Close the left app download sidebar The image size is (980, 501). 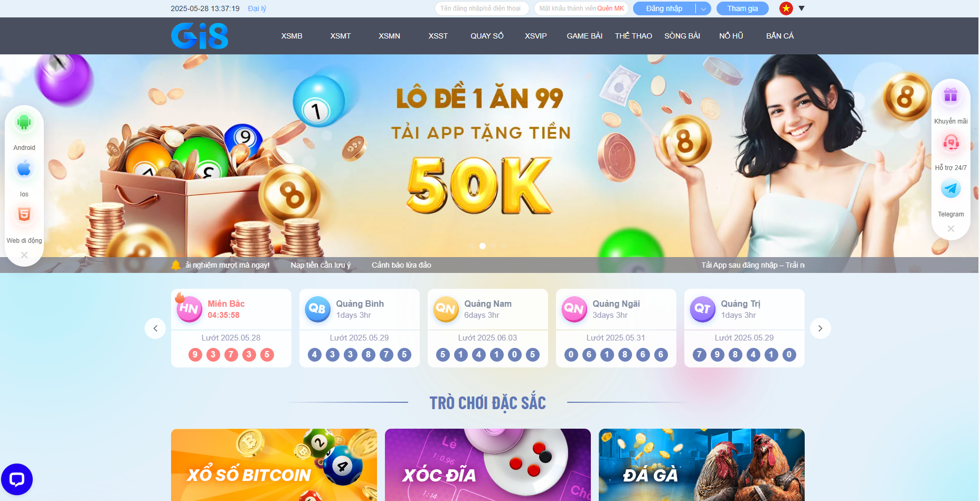[x=24, y=255]
